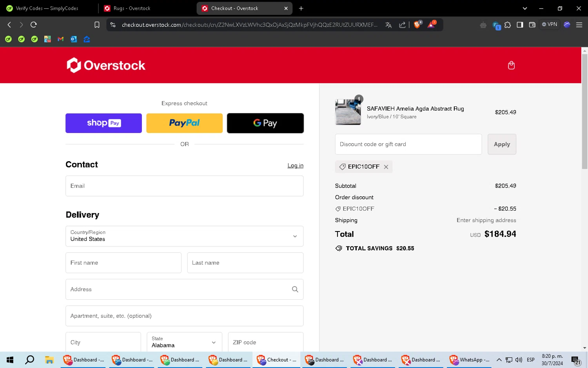Click the share page icon

[x=402, y=25]
